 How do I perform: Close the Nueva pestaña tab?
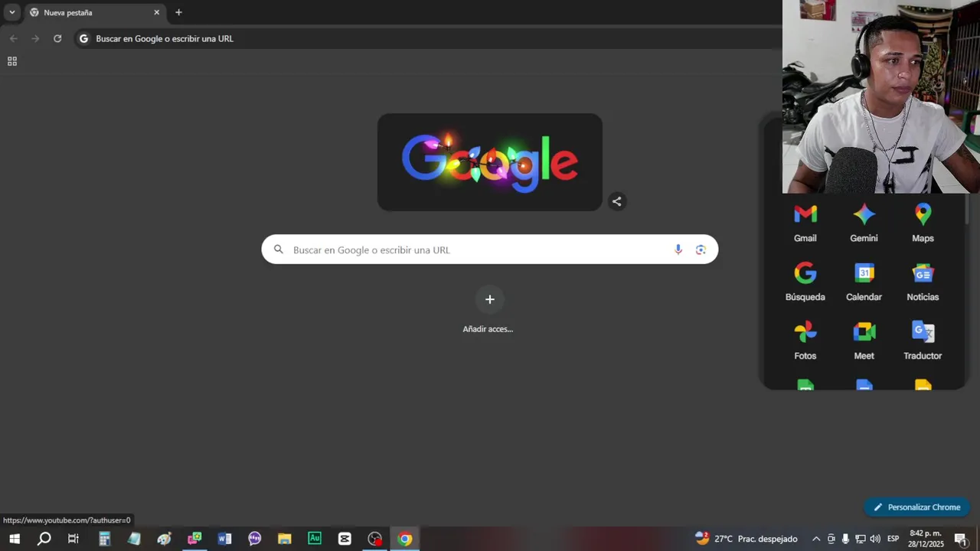157,12
